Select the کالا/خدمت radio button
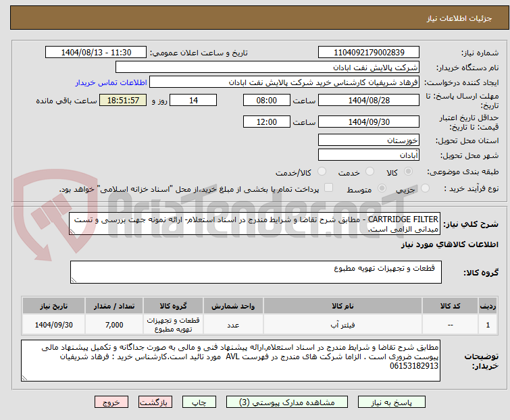The height and width of the screenshot is (420, 510). point(322,172)
